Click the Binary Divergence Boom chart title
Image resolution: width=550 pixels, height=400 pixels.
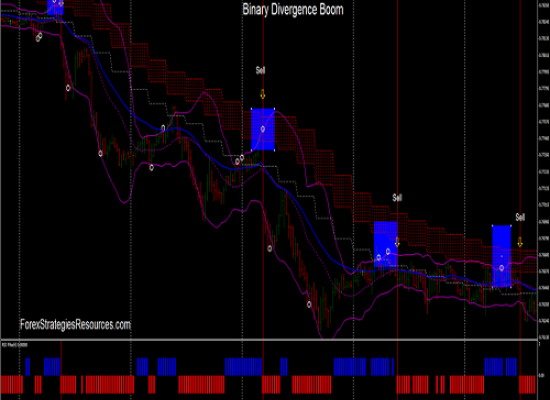(x=293, y=10)
